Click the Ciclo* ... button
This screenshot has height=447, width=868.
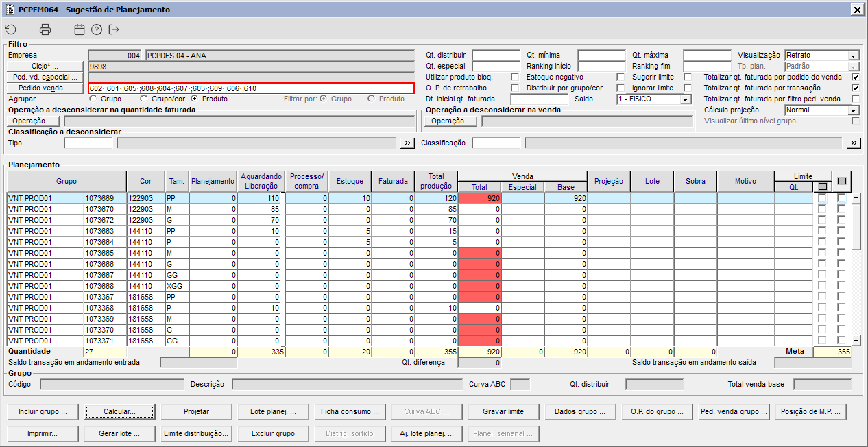point(45,67)
